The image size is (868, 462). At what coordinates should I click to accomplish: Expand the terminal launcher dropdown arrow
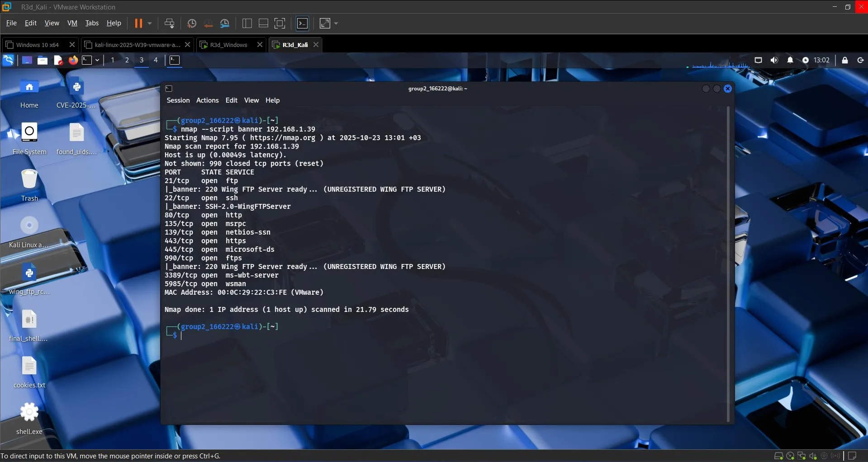[x=97, y=60]
